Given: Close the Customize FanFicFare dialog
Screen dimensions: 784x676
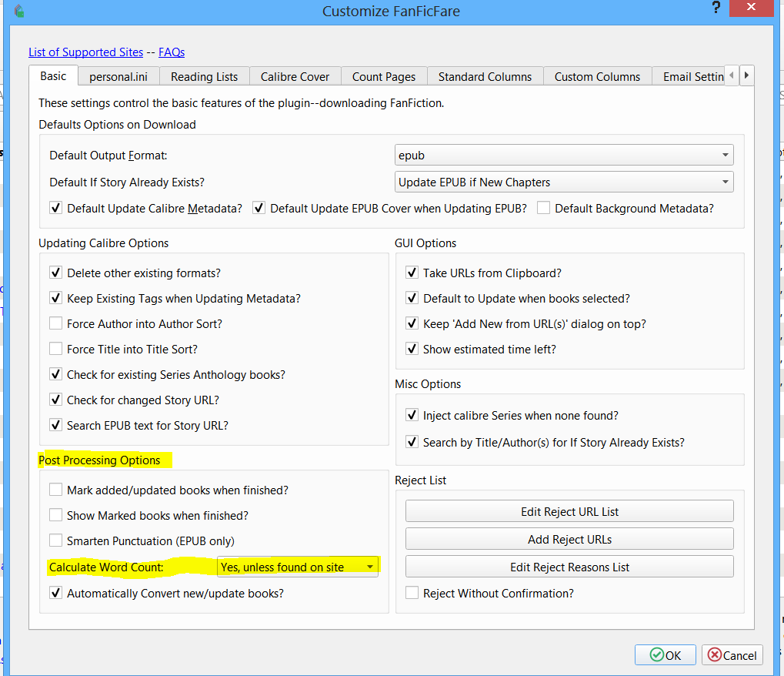Looking at the screenshot, I should [x=751, y=8].
